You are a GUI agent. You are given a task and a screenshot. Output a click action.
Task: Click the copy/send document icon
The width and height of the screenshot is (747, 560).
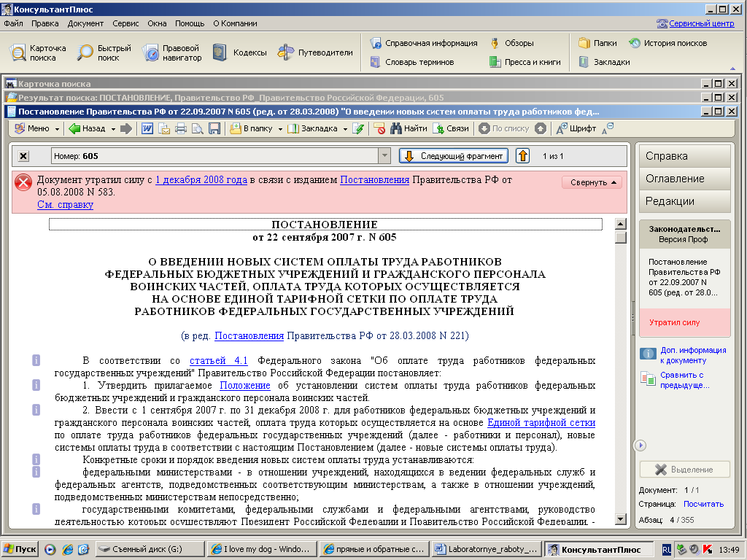(x=164, y=128)
